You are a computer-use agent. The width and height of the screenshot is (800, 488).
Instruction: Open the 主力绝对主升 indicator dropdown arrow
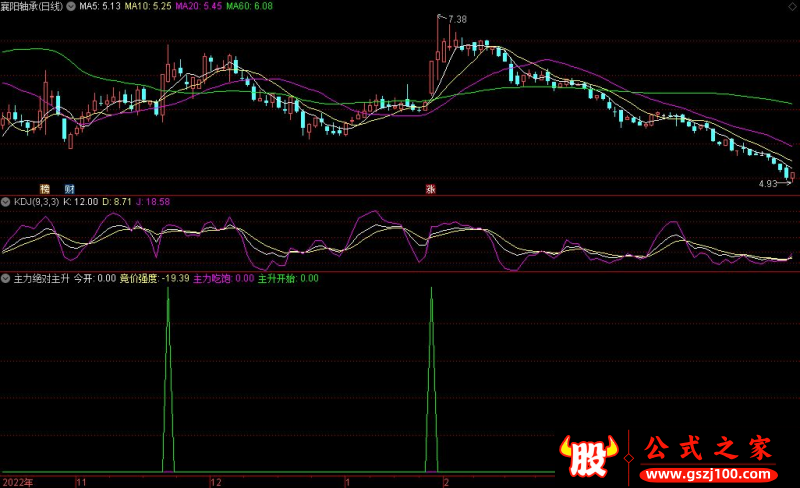click(6, 278)
